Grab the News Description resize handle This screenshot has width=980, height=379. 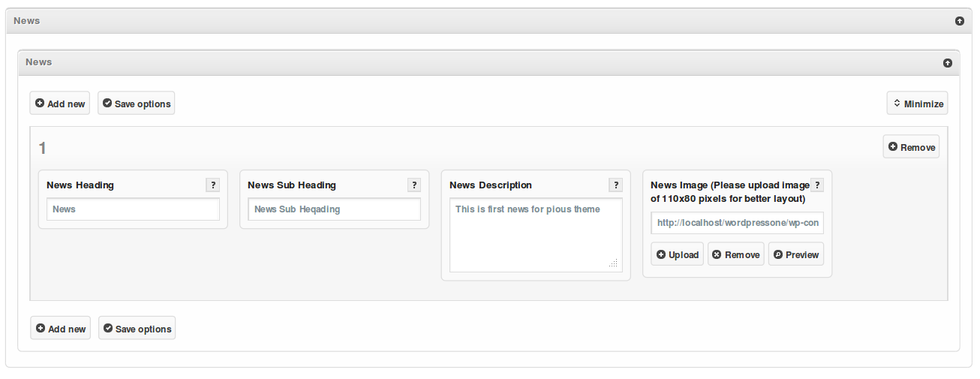[x=613, y=263]
